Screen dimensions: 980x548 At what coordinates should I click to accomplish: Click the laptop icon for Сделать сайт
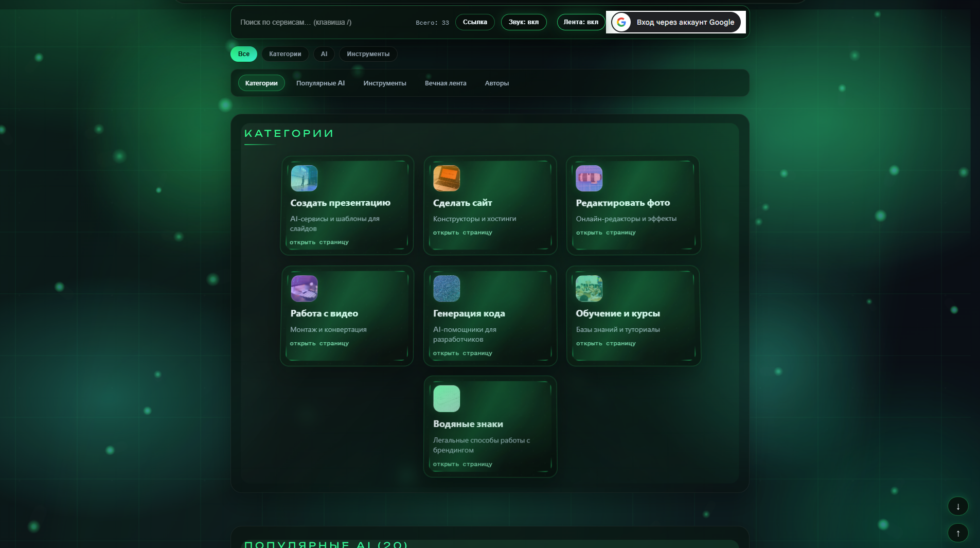tap(447, 178)
